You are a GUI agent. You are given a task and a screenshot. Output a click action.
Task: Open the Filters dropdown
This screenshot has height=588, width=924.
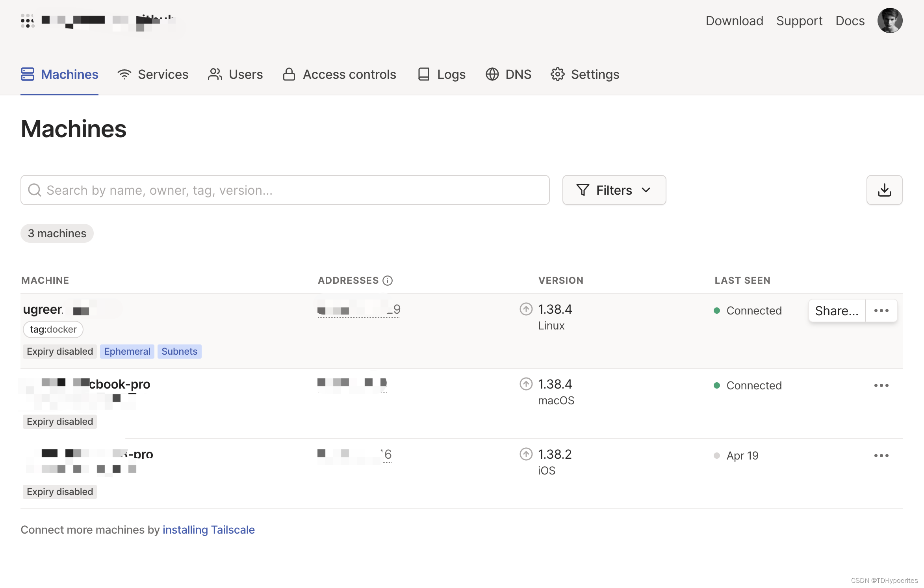pyautogui.click(x=614, y=190)
